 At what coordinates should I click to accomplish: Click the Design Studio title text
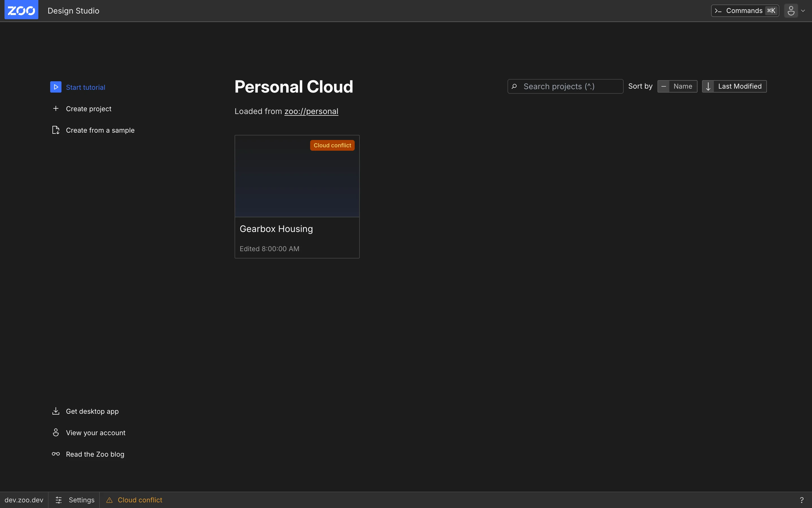pyautogui.click(x=74, y=11)
